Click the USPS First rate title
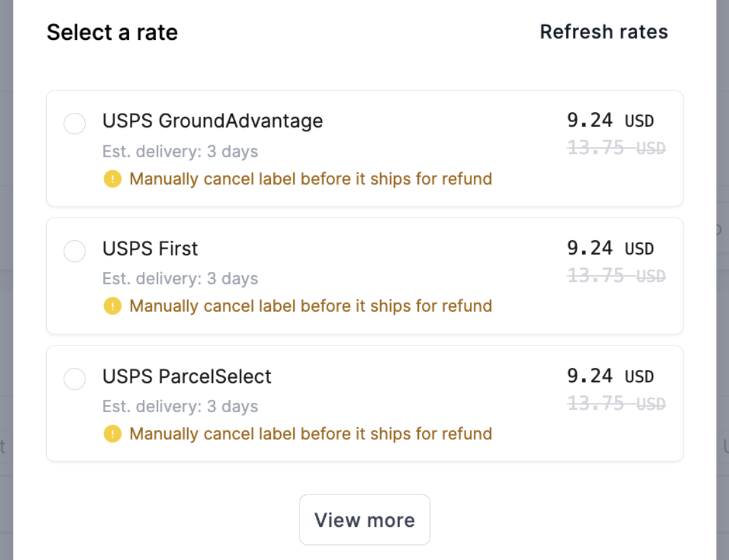Image resolution: width=729 pixels, height=560 pixels. tap(150, 248)
